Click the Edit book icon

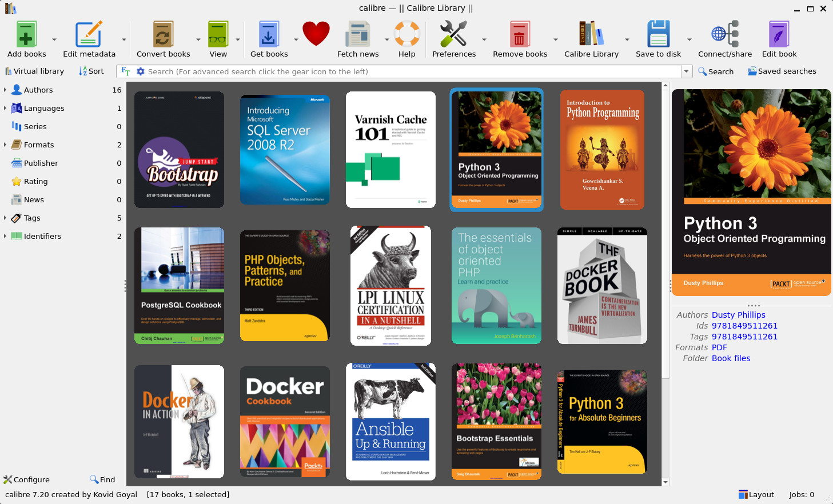779,34
